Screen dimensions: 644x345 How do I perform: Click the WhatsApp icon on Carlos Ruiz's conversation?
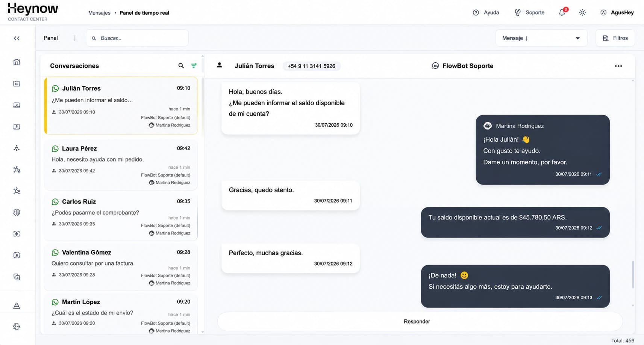click(x=55, y=202)
